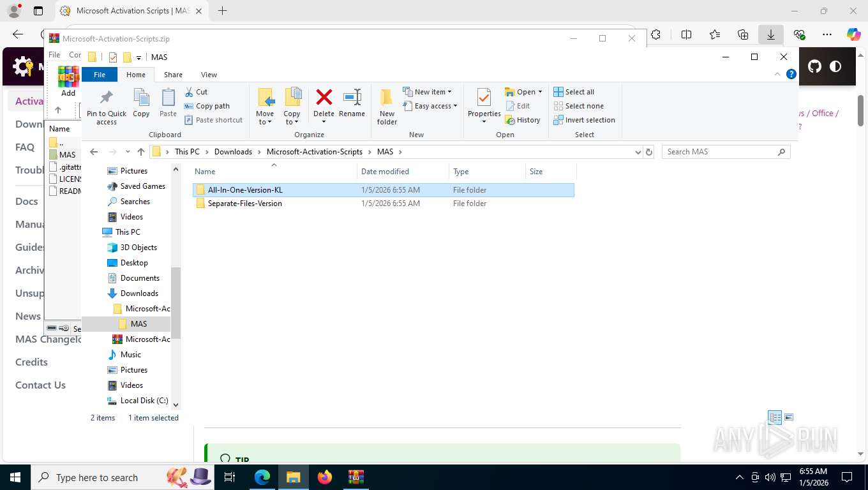Click Invert selection in ribbon
The height and width of the screenshot is (490, 868).
(584, 120)
